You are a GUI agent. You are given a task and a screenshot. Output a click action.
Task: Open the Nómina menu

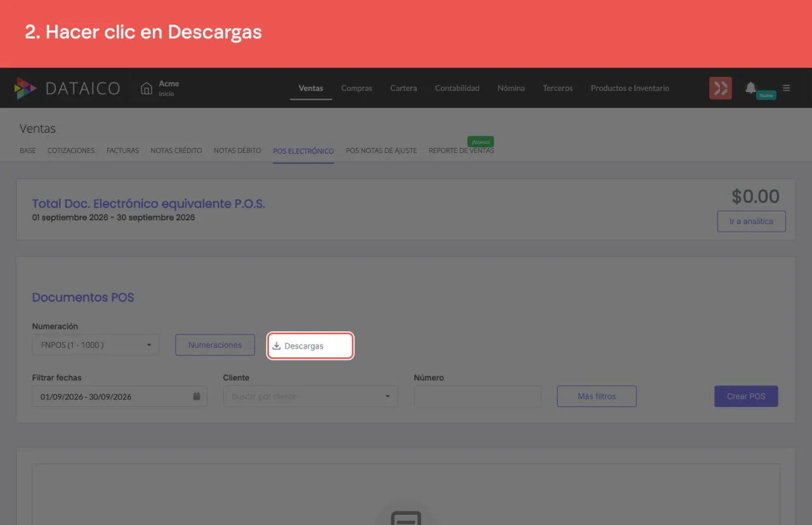coord(511,88)
